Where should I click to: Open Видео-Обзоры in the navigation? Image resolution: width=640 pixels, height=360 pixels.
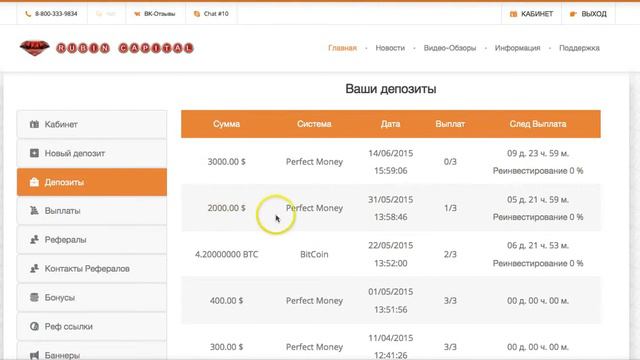click(x=450, y=48)
